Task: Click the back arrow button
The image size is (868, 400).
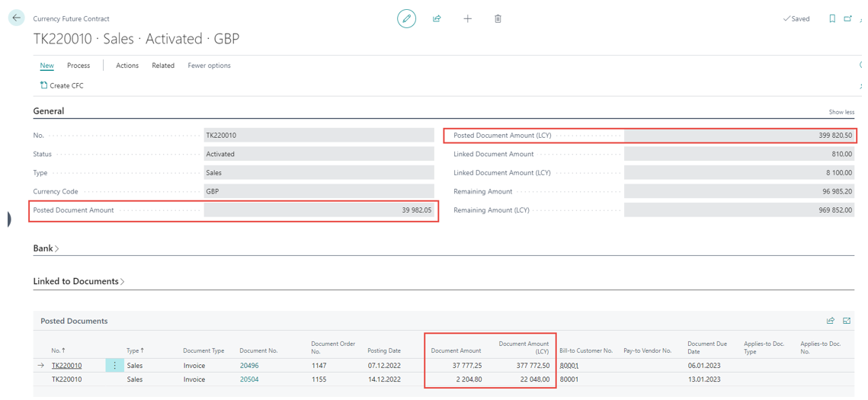Action: click(16, 18)
